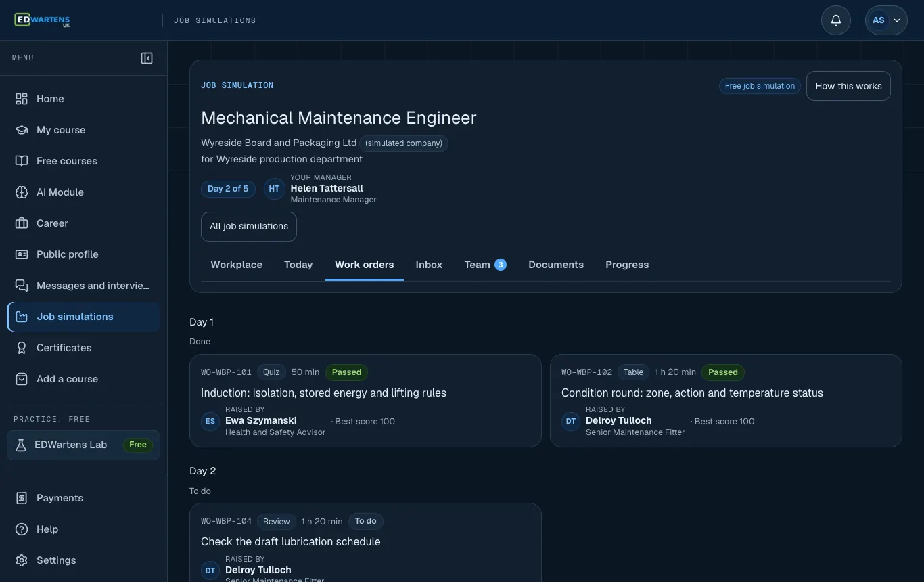Click the HT manager avatar
The image size is (924, 582).
pyautogui.click(x=274, y=189)
